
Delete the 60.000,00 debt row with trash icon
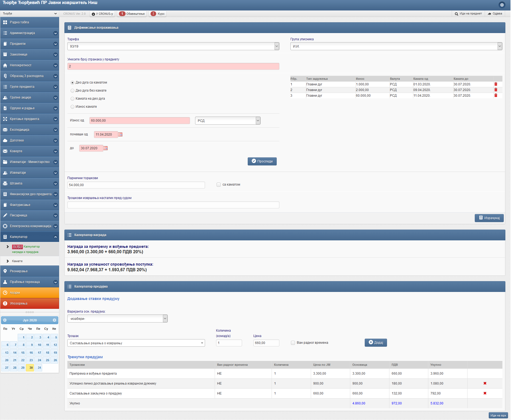click(496, 96)
